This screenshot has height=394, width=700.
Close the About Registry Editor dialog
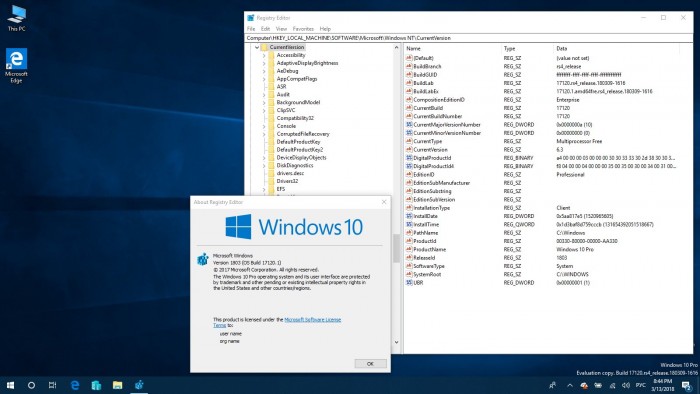[x=384, y=202]
